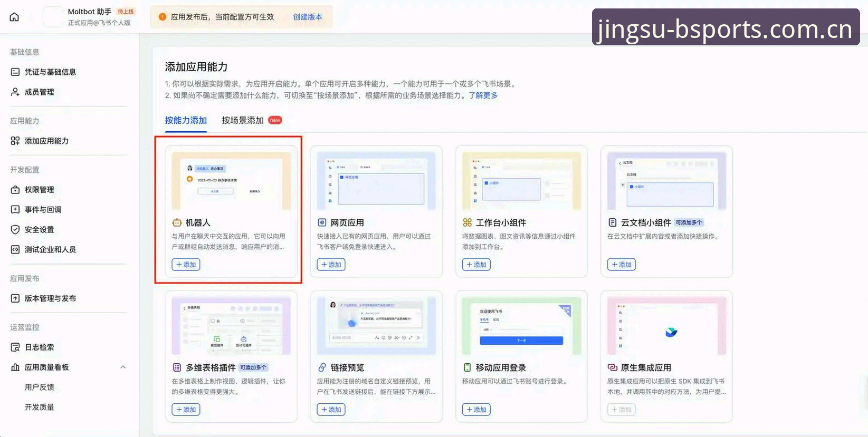This screenshot has height=437, width=868.
Task: Click the red new badge
Action: pyautogui.click(x=275, y=120)
